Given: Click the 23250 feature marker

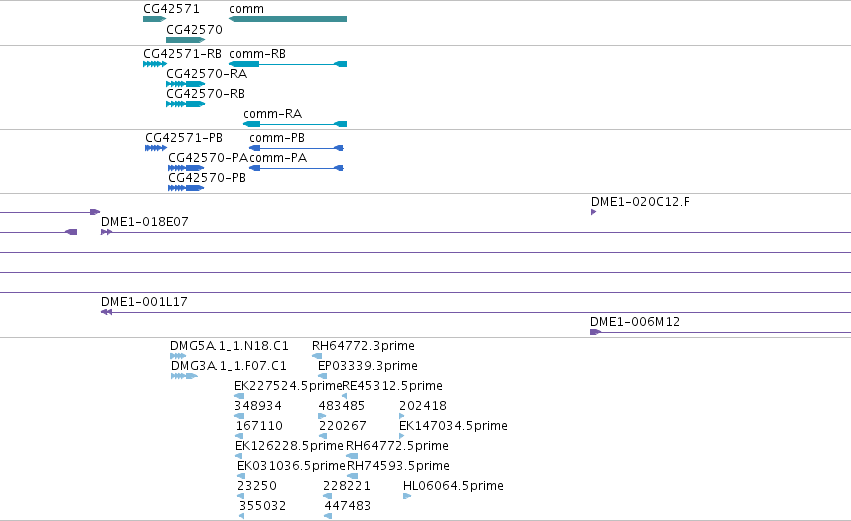Looking at the screenshot, I should point(240,497).
